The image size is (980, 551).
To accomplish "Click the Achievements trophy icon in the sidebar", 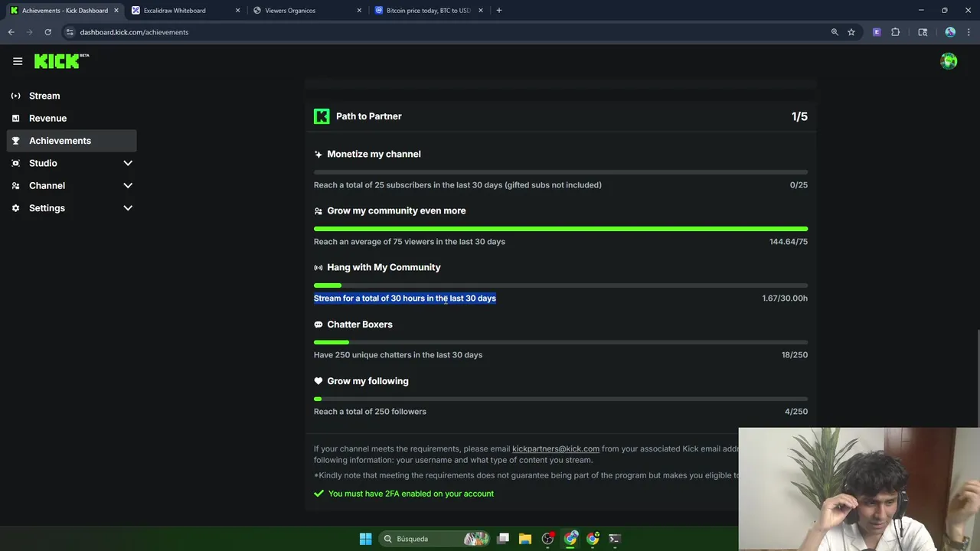I will [15, 141].
